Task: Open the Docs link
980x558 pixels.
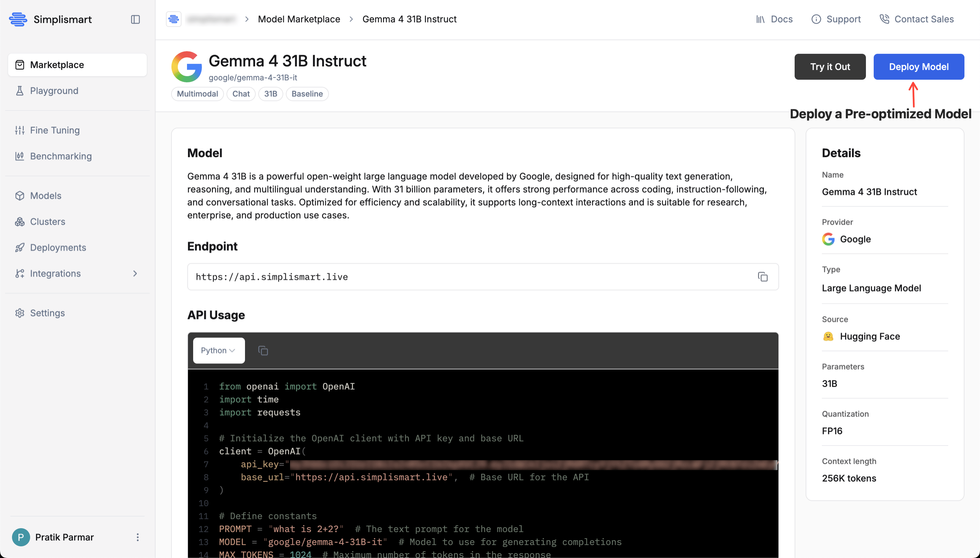Action: (774, 19)
